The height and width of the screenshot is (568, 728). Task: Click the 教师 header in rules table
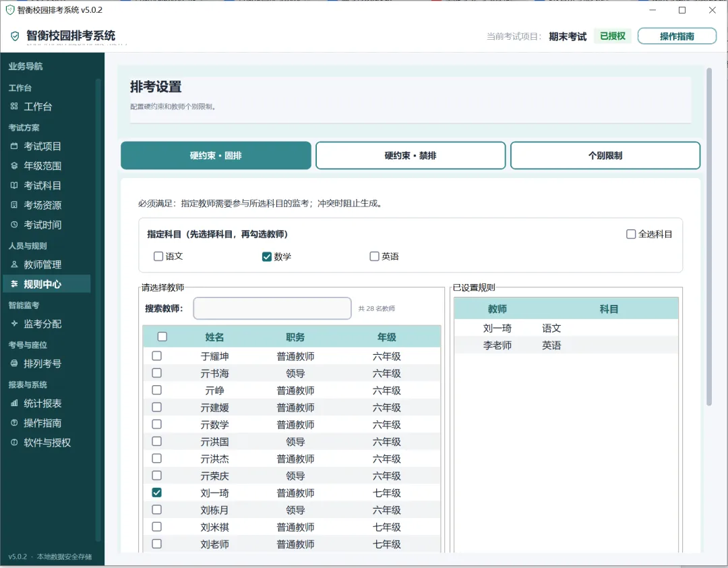[x=497, y=309]
